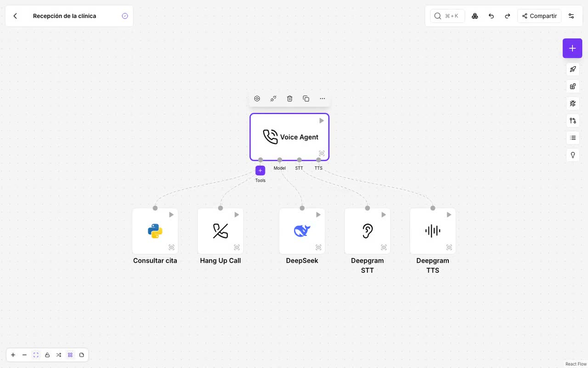Zoom in with the plus control

(x=13, y=355)
